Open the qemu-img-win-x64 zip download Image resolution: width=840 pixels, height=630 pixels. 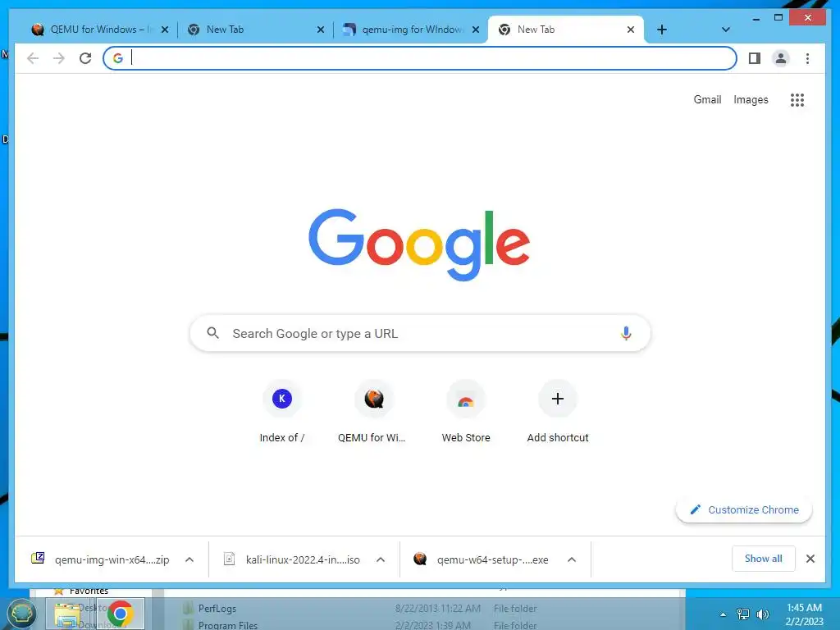click(x=102, y=559)
